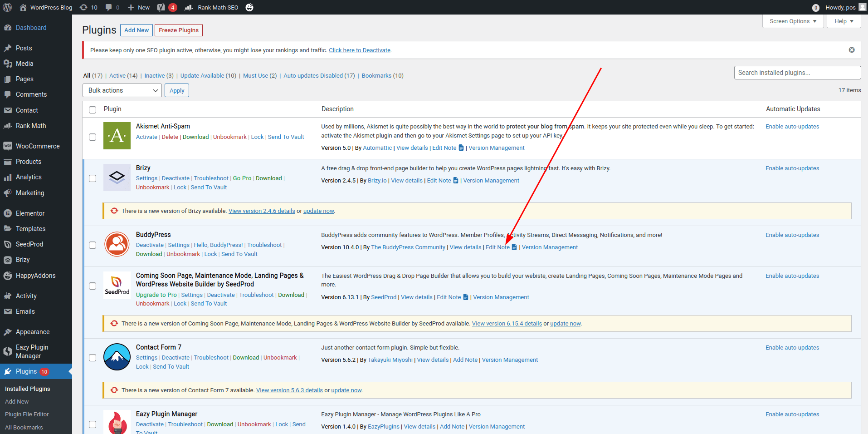Click the WordPress logo in admin bar
Image resolution: width=868 pixels, height=434 pixels.
point(7,7)
